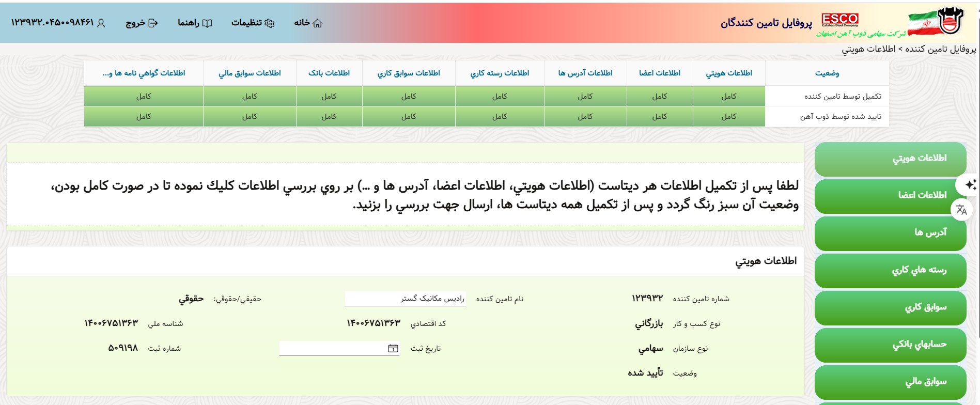
Task: Select the اطلاعات هويتي column header link
Action: point(729,73)
